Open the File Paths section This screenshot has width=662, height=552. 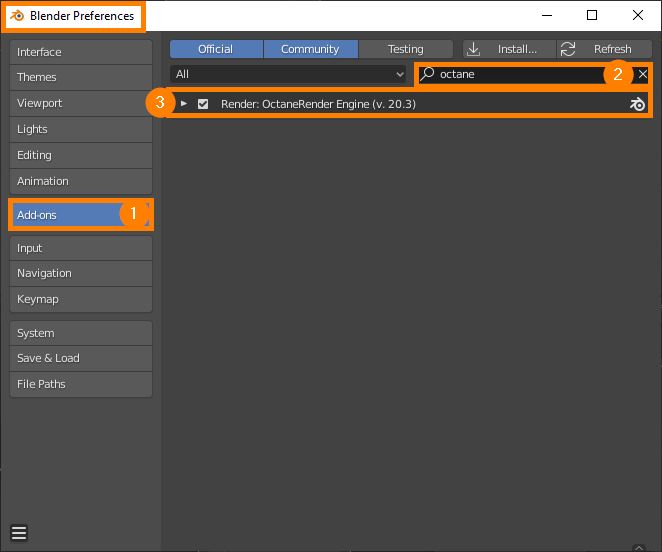(x=81, y=384)
